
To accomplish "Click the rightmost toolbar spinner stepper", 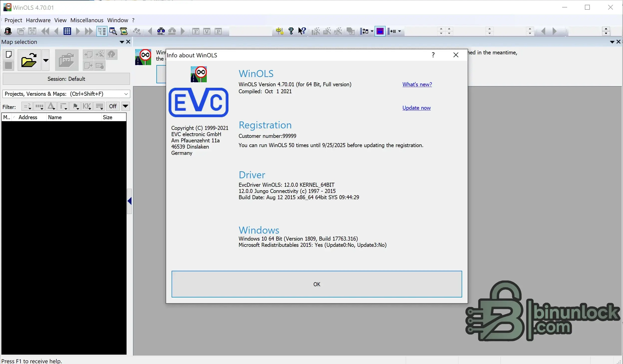I will pyautogui.click(x=606, y=31).
